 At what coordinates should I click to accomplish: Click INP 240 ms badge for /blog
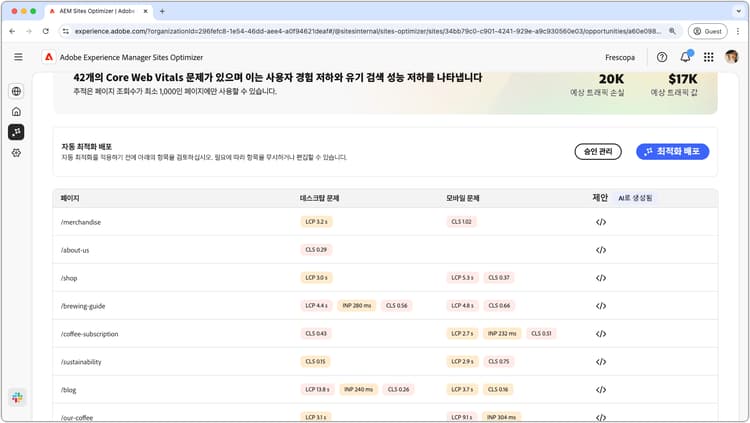(358, 390)
